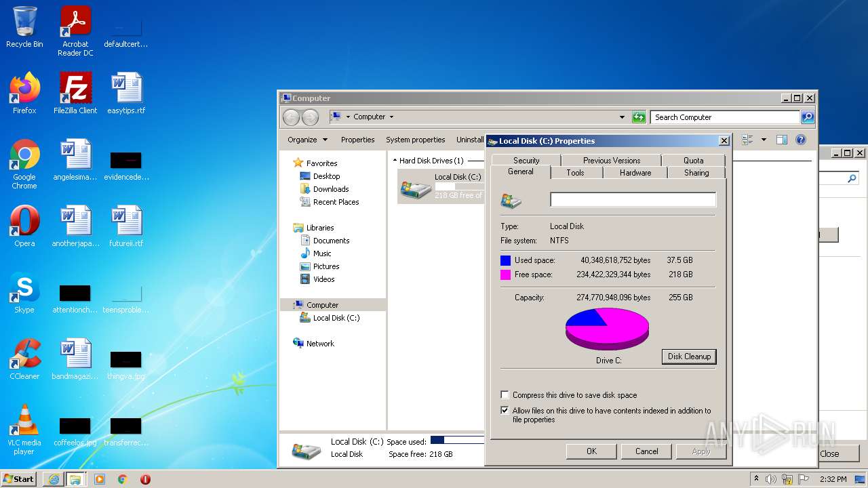The width and height of the screenshot is (868, 488).
Task: Select futureii.rtf desktop file
Action: tap(126, 226)
